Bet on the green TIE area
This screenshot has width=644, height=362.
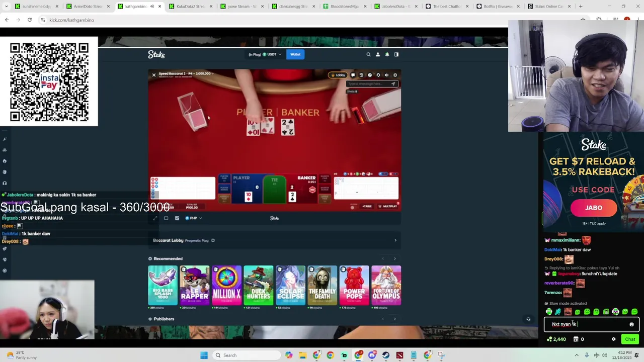click(274, 190)
